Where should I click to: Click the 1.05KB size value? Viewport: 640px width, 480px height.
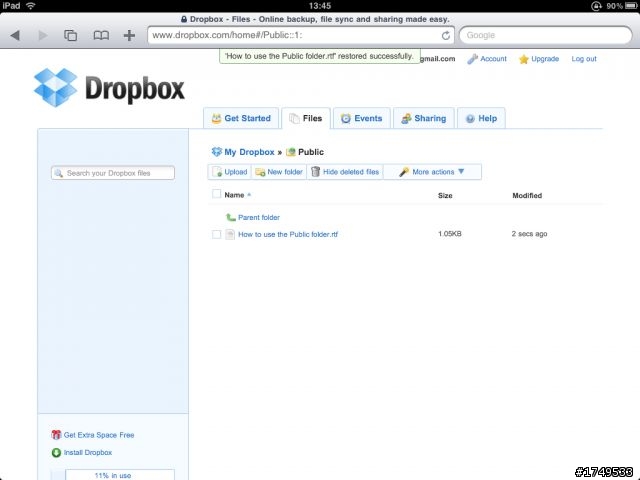point(449,234)
